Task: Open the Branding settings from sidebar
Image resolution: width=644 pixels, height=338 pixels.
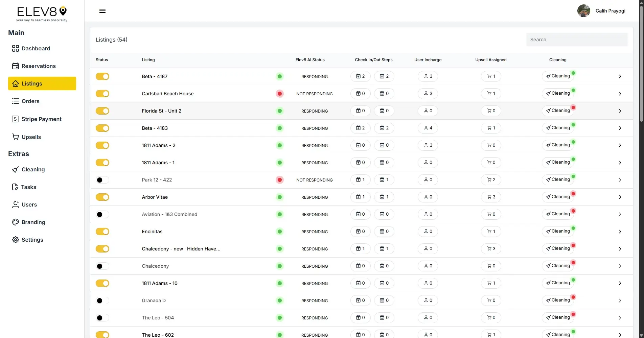Action: point(33,222)
